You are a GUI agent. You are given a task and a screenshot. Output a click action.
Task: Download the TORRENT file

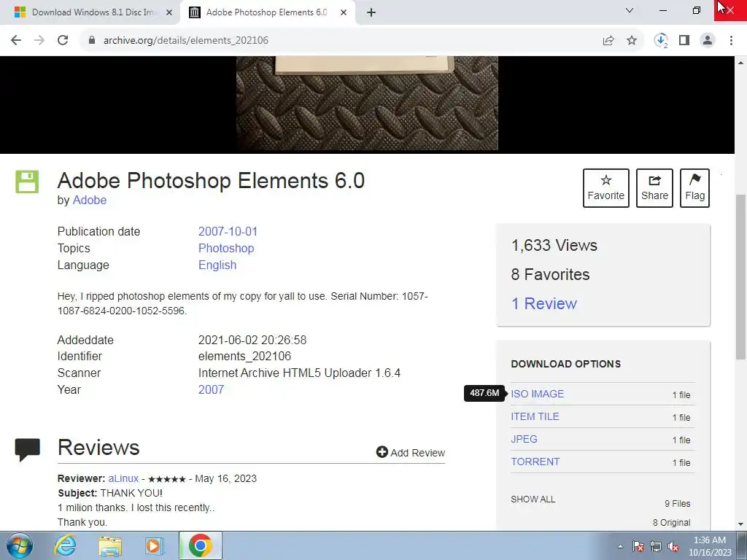535,462
